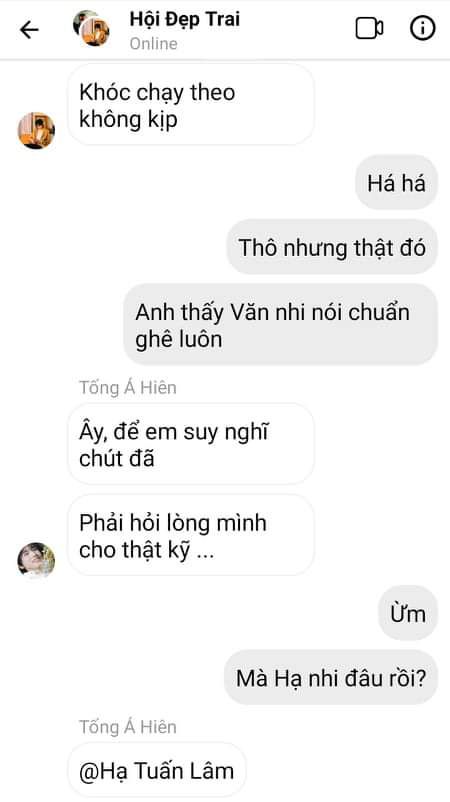The width and height of the screenshot is (450, 802).
Task: Tap the avatar beside 'Phải hỏi lòng mình'
Action: pos(36,561)
